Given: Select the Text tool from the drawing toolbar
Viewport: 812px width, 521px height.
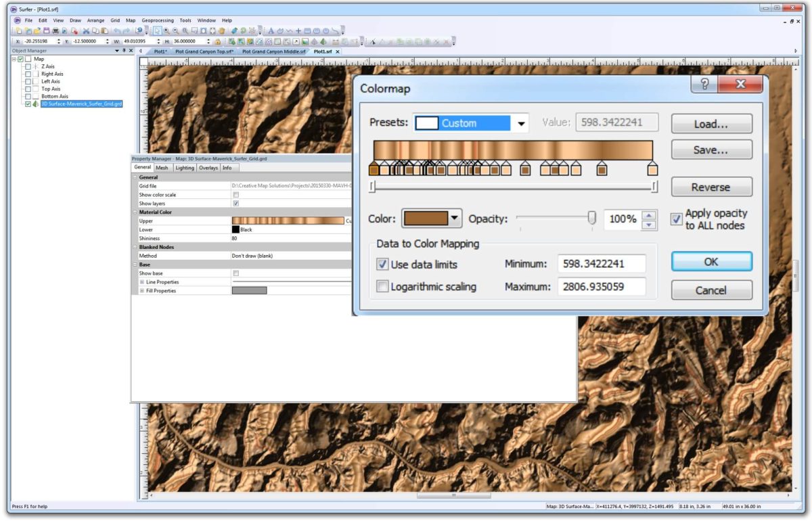Looking at the screenshot, I should pyautogui.click(x=271, y=31).
